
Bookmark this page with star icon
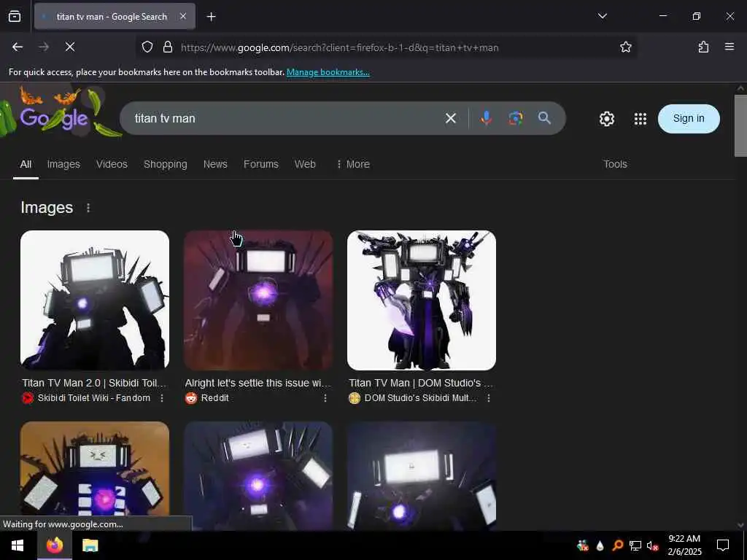point(625,47)
